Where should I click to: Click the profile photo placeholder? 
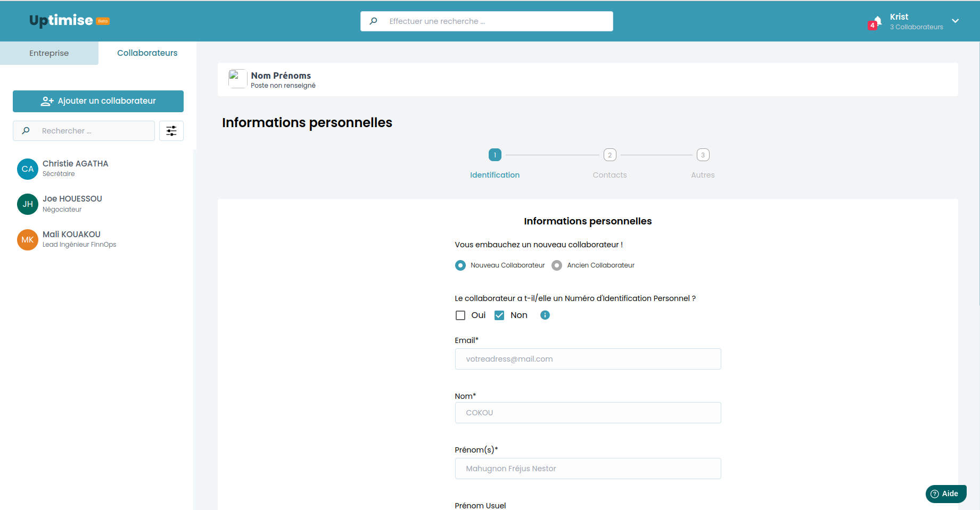pyautogui.click(x=237, y=79)
